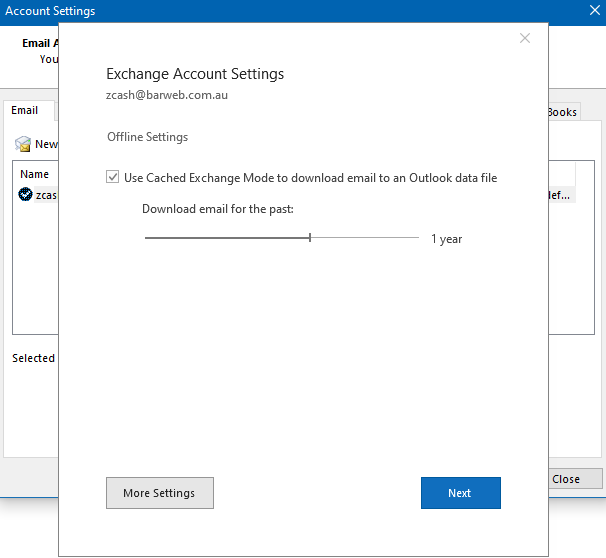This screenshot has width=606, height=558.
Task: Close the Exchange Account Settings dialog
Action: [x=525, y=38]
